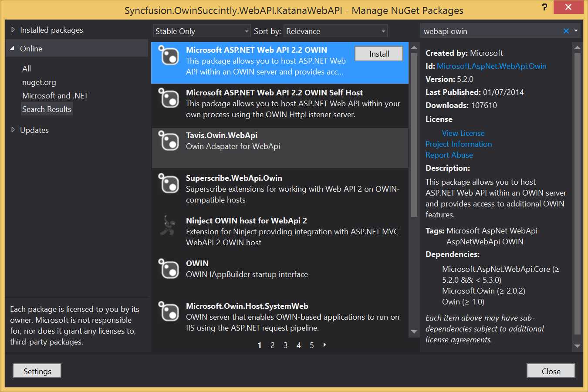Viewport: 588px width, 392px height.
Task: Click the details pane scroll down arrow
Action: pos(578,346)
